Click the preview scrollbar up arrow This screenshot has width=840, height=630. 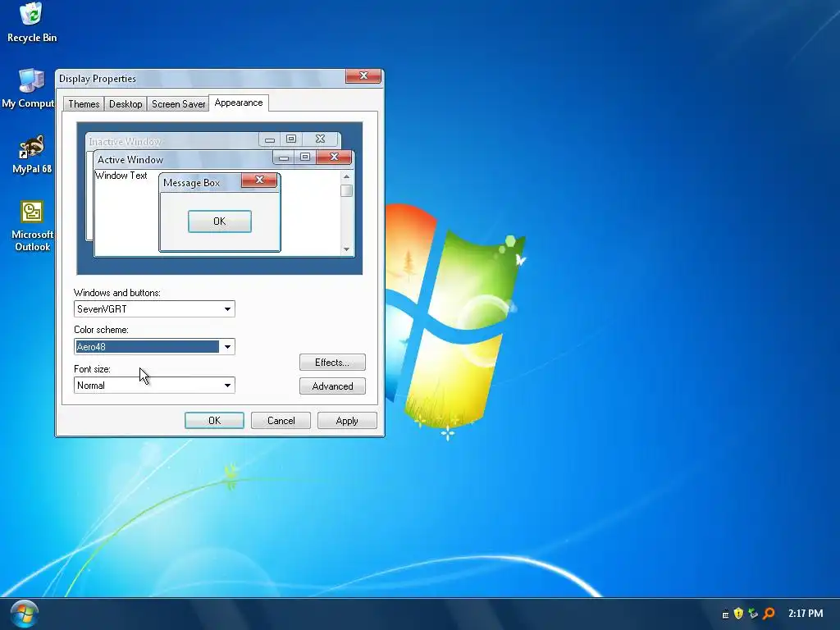pos(347,176)
